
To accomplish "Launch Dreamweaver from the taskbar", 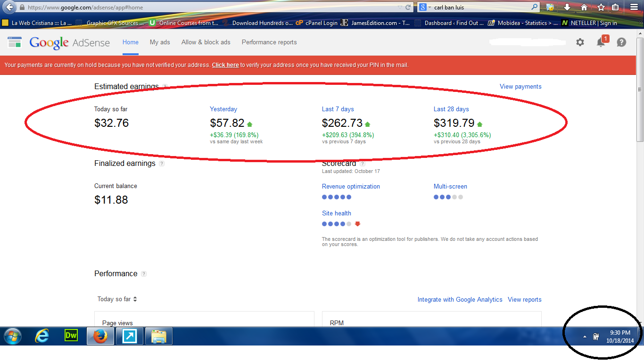I will click(x=71, y=336).
